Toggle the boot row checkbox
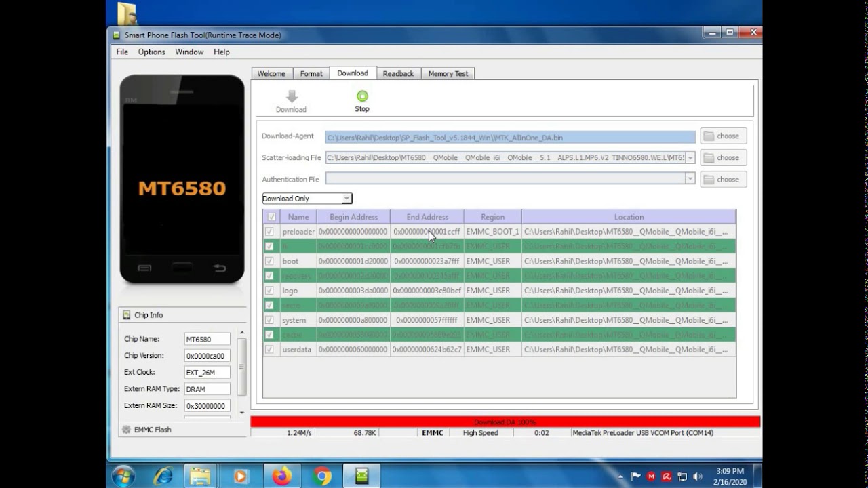The height and width of the screenshot is (488, 868). (x=270, y=261)
